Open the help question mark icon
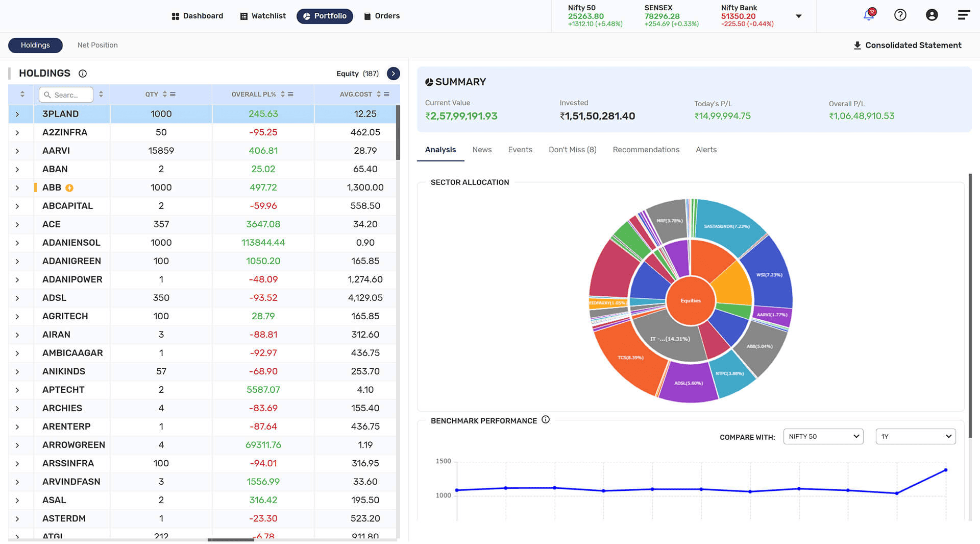 click(900, 15)
